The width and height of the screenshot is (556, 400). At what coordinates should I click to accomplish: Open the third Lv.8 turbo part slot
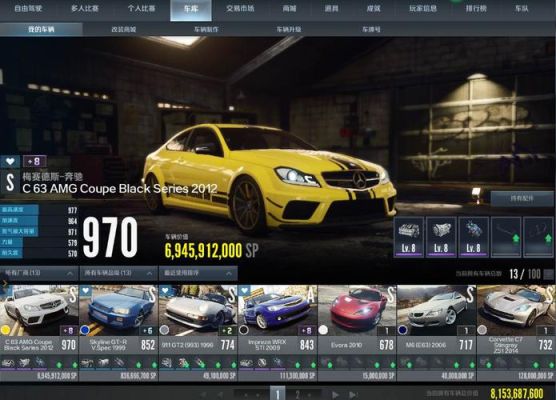point(473,237)
